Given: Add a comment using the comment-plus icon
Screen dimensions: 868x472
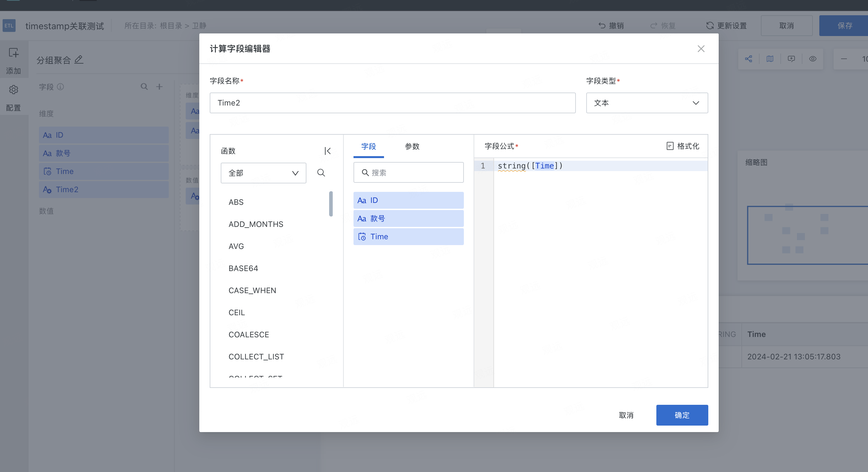Looking at the screenshot, I should [791, 59].
